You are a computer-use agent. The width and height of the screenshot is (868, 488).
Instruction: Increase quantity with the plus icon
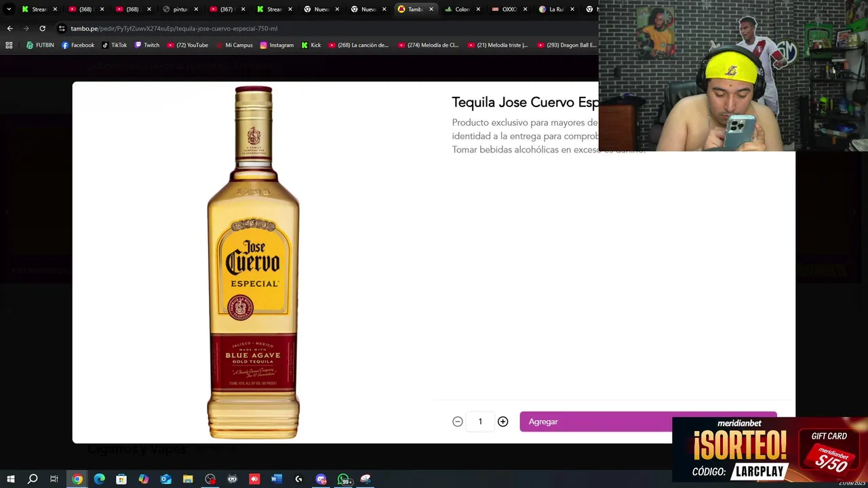[502, 422]
